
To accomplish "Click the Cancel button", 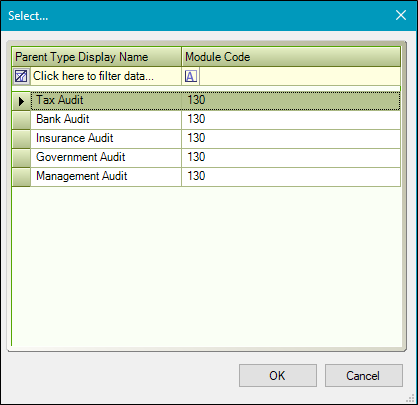I will click(364, 376).
